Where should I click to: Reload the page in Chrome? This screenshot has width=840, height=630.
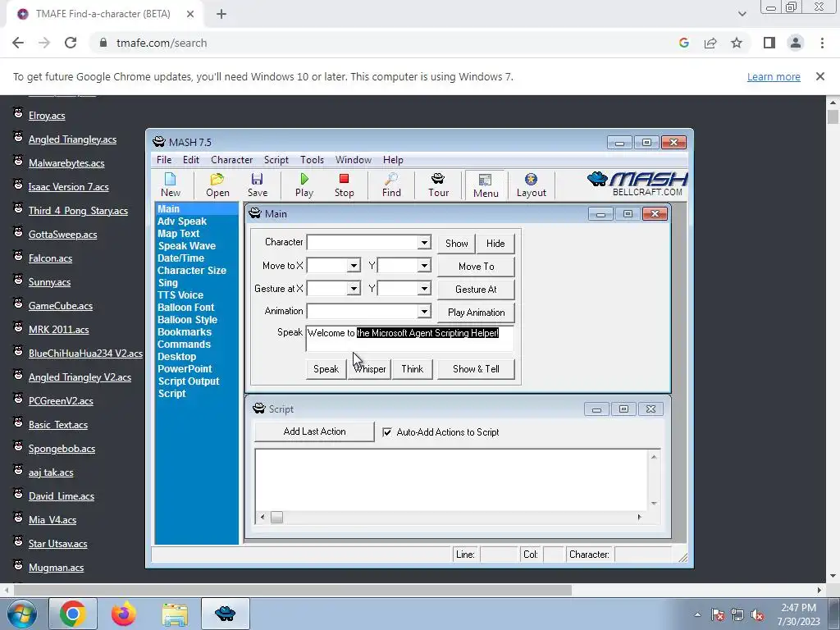(71, 43)
